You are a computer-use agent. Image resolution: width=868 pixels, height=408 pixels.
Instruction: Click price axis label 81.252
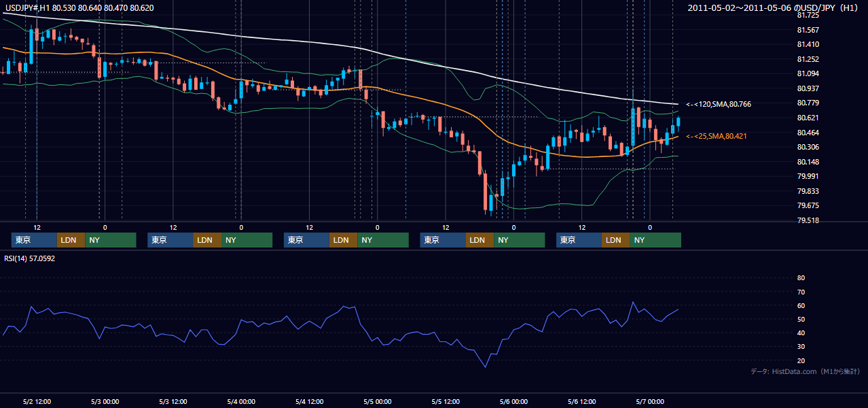[808, 59]
